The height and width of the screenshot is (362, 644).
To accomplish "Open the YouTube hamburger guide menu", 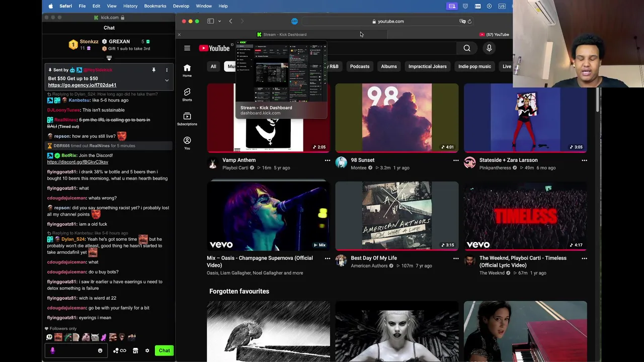I will coord(187,48).
